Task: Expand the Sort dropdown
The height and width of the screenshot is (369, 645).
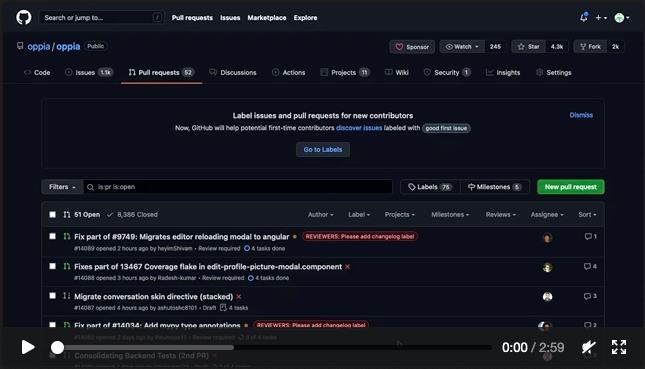Action: 587,214
